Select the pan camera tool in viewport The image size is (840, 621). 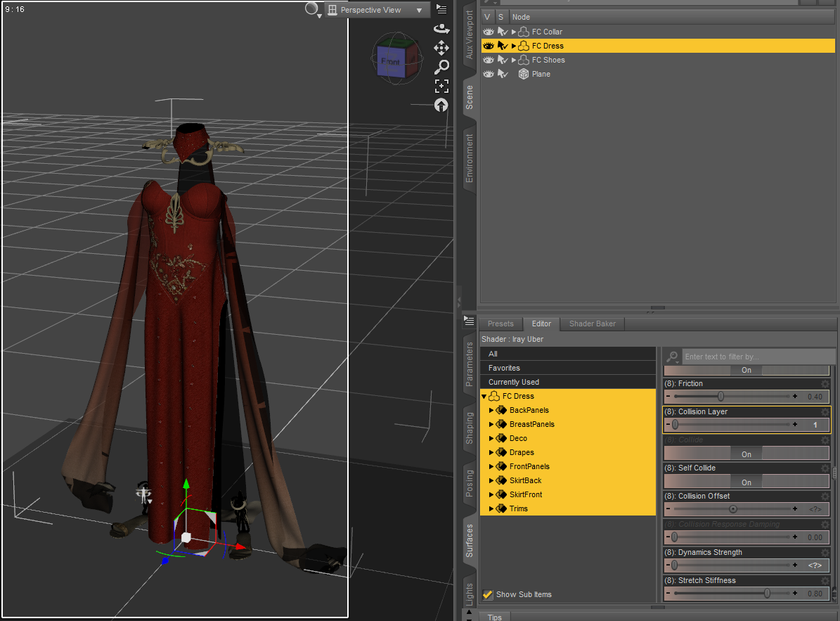coord(441,49)
